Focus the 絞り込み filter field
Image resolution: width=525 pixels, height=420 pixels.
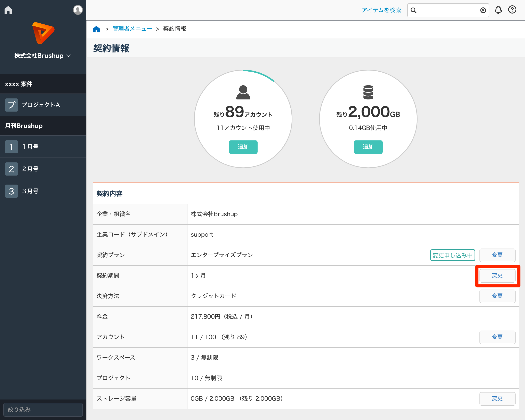click(x=43, y=410)
